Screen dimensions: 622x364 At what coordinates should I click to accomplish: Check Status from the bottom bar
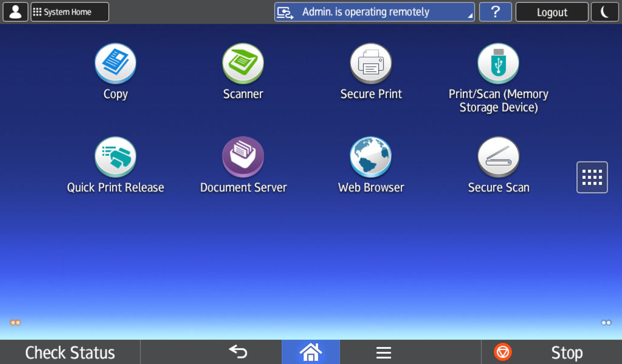pos(70,352)
